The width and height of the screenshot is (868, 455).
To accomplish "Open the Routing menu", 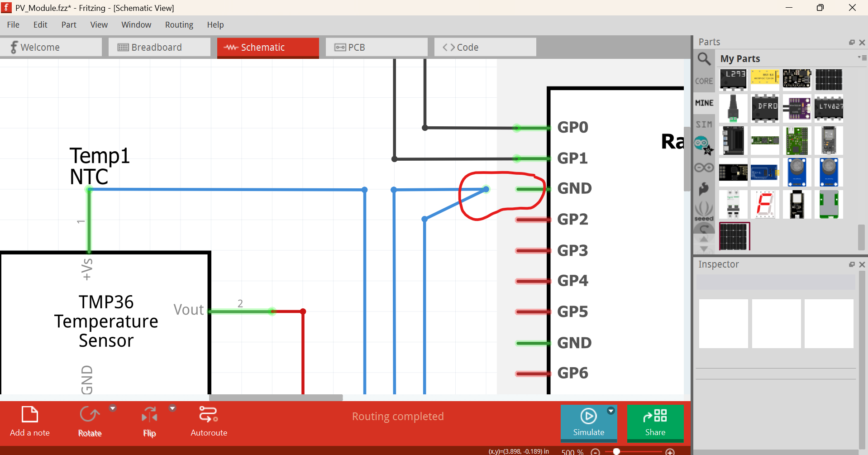I will coord(179,25).
